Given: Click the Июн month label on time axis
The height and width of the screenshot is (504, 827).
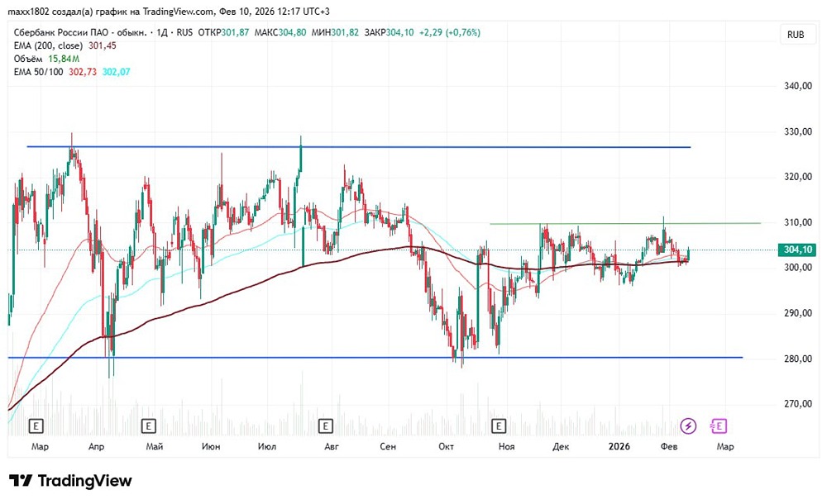Looking at the screenshot, I should [211, 446].
